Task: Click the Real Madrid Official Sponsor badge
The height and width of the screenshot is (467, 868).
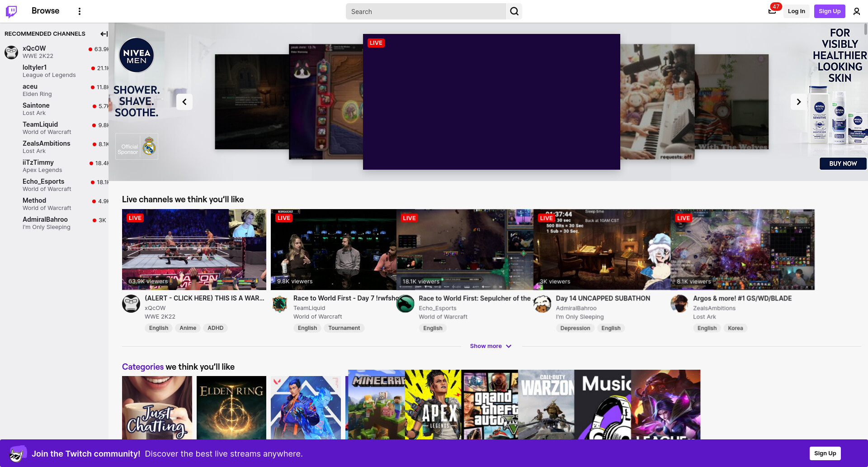Action: tap(137, 147)
